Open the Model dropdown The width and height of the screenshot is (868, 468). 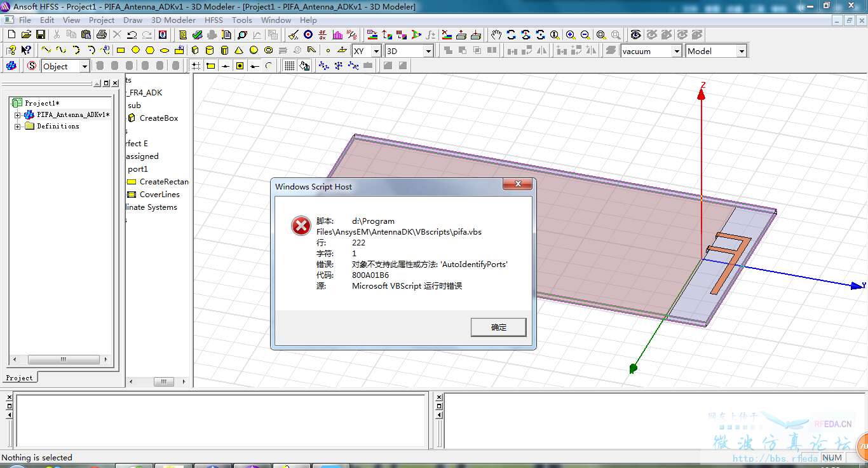(742, 51)
